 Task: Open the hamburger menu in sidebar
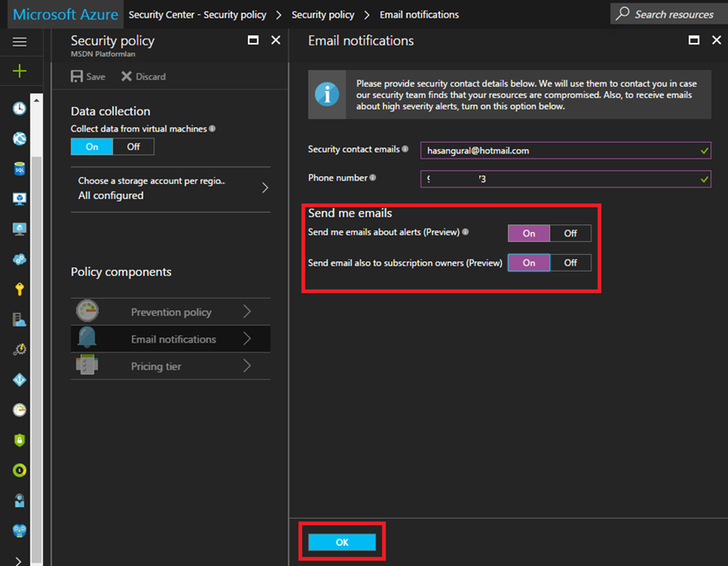click(19, 42)
